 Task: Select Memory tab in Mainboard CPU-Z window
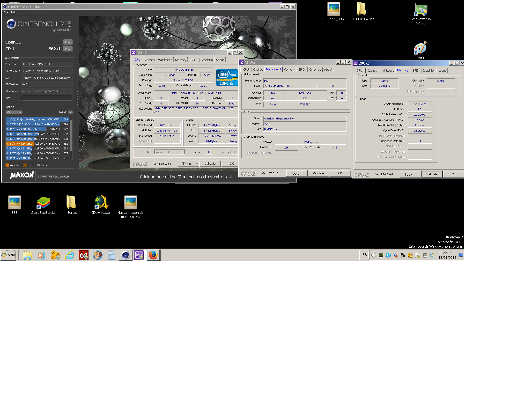[289, 70]
